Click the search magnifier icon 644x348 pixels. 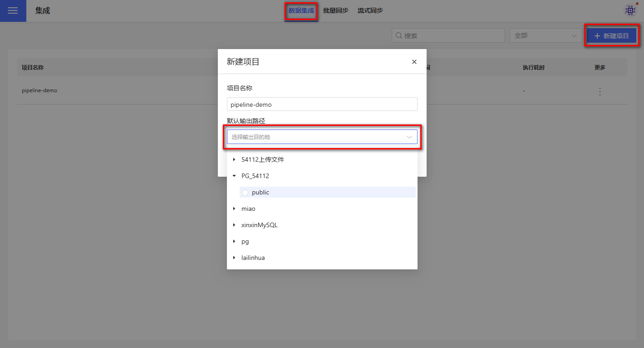398,35
